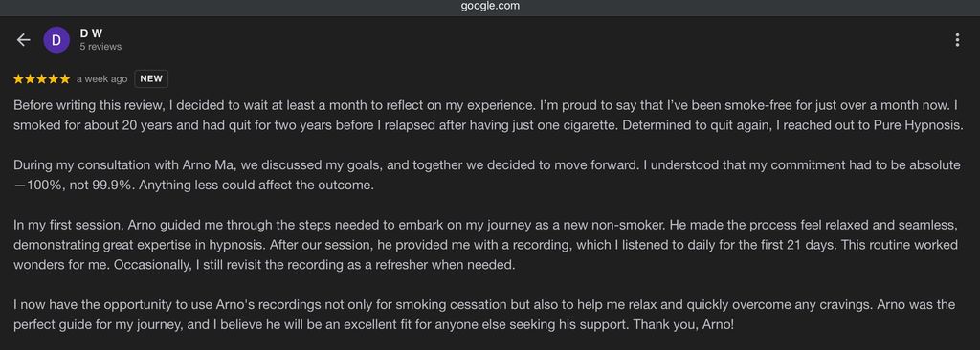Open the 5 reviews link
The height and width of the screenshot is (350, 980).
click(100, 47)
